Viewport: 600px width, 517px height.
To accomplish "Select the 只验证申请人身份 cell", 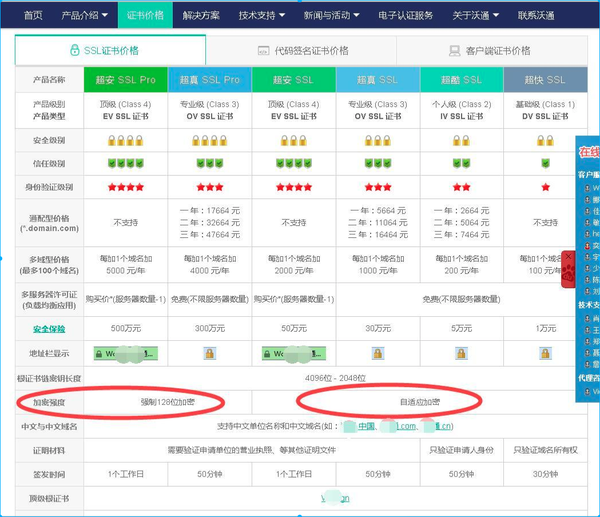I will 461,450.
